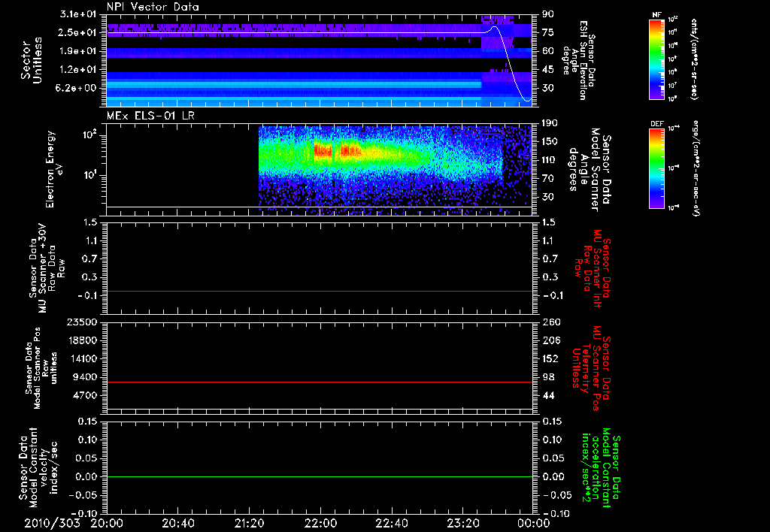Click the ESH Sun Elevation Angle axis title

click(x=581, y=60)
